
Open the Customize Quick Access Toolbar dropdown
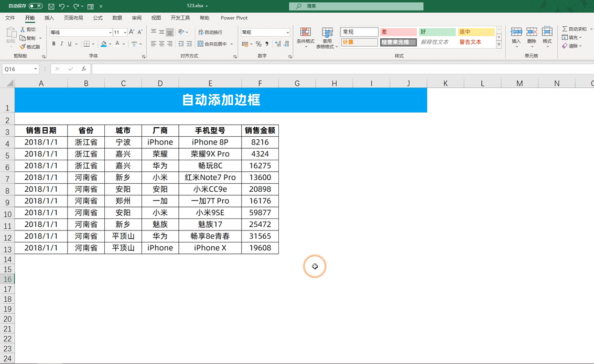101,6
